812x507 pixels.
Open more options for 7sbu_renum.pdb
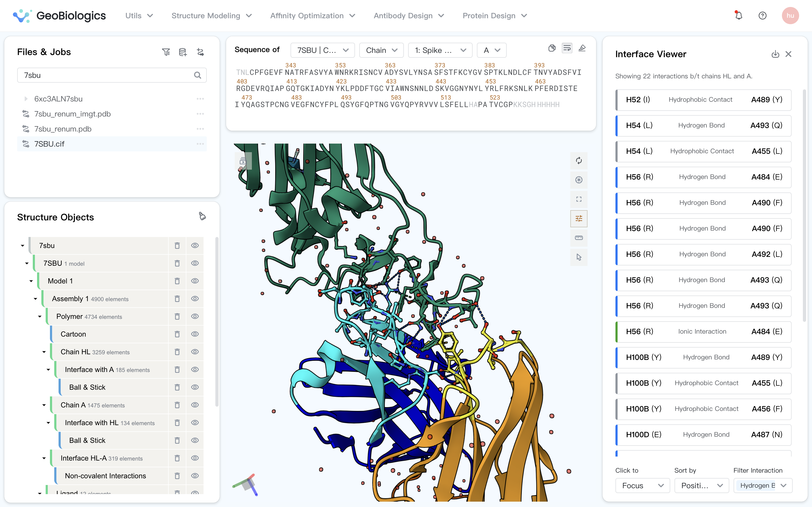click(200, 129)
